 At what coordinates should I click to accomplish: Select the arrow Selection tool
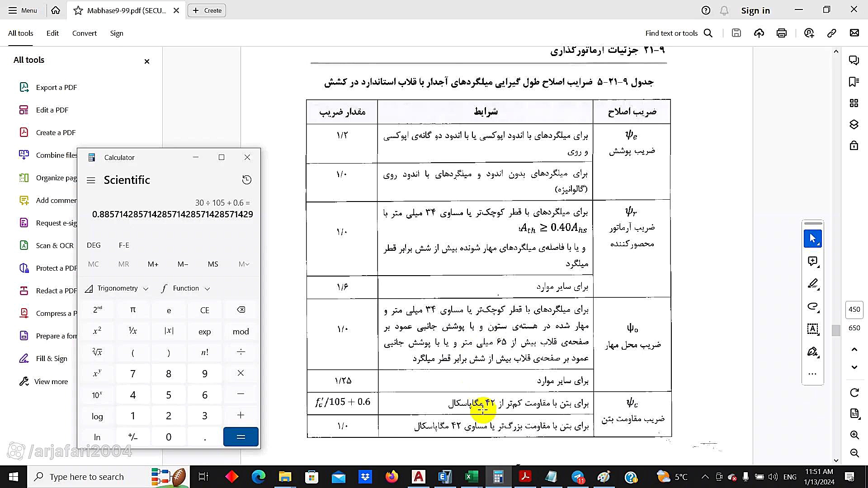pyautogui.click(x=813, y=239)
